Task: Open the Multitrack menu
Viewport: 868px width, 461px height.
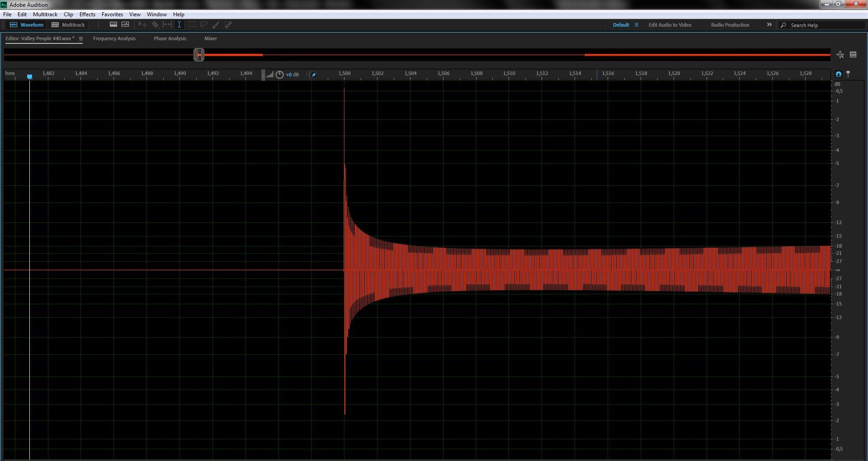Action: (x=45, y=14)
